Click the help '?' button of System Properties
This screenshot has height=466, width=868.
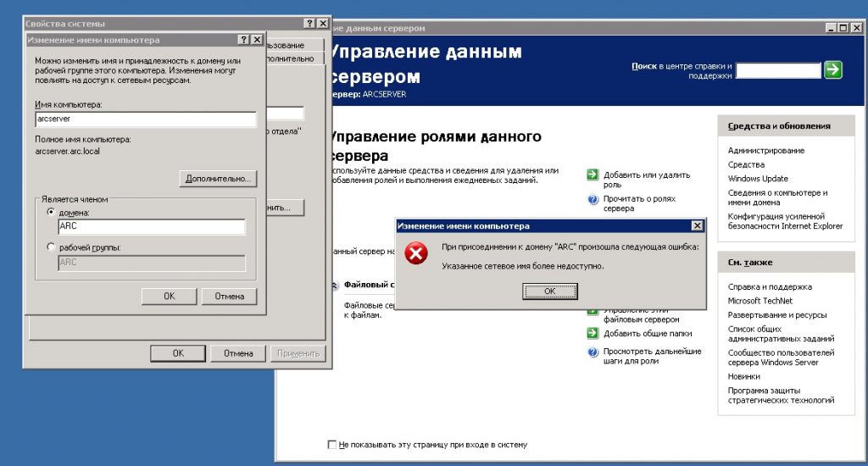pyautogui.click(x=310, y=23)
